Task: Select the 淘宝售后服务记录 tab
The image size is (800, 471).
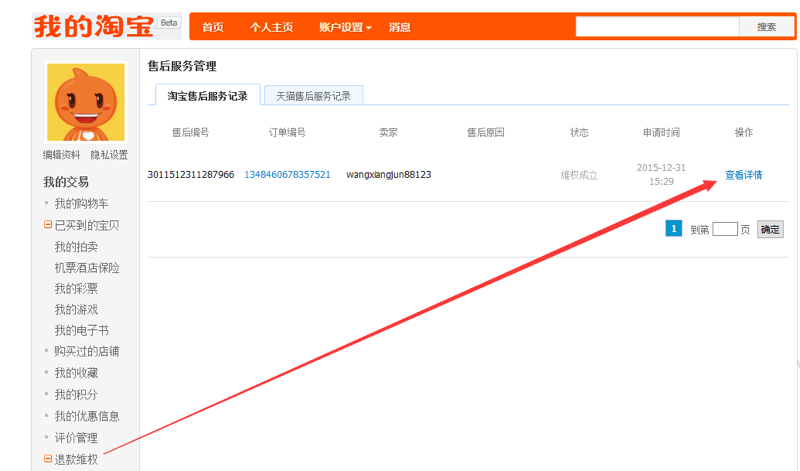Action: pyautogui.click(x=208, y=95)
